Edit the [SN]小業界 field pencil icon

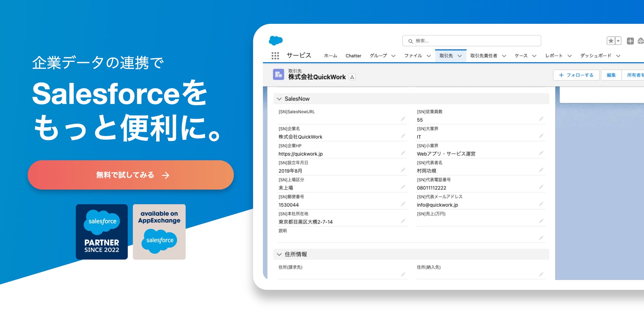pyautogui.click(x=541, y=153)
